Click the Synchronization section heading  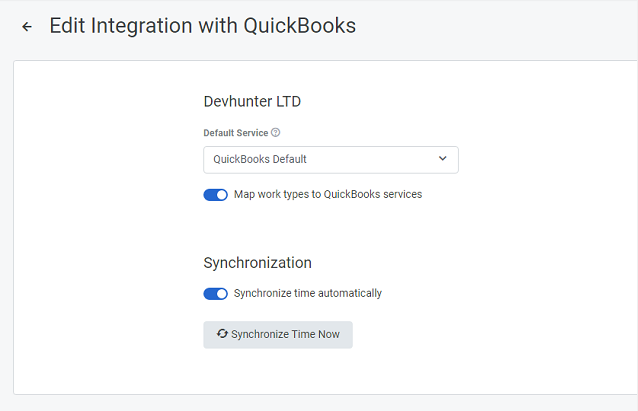[x=258, y=263]
